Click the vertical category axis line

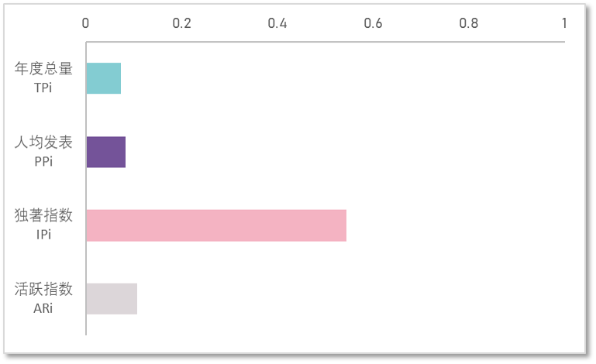(x=86, y=188)
